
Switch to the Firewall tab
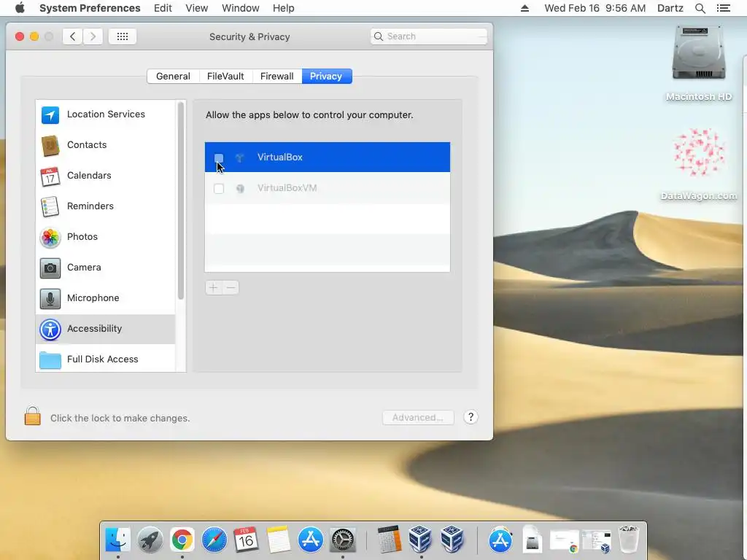(276, 76)
